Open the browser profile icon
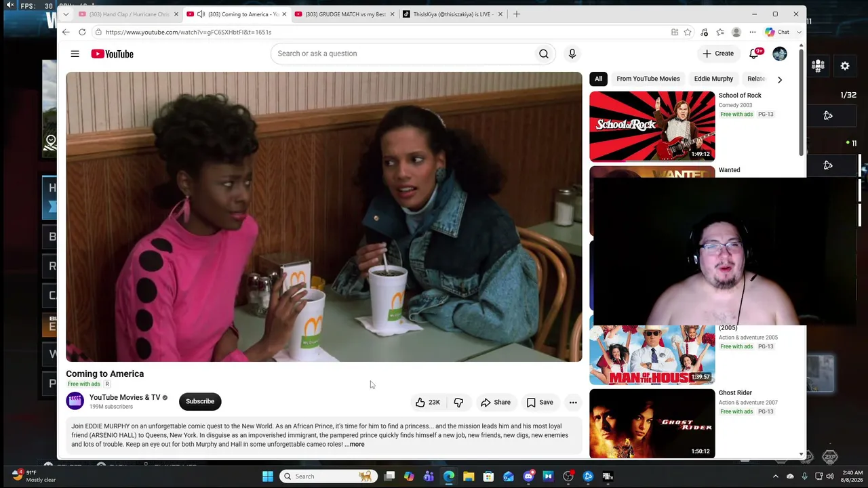 point(736,32)
